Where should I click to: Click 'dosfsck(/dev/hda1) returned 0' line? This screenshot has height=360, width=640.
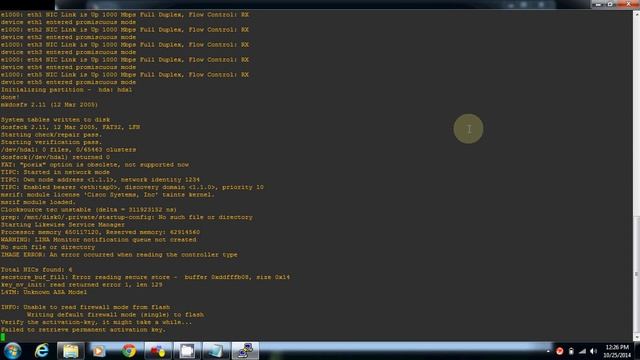pyautogui.click(x=55, y=157)
